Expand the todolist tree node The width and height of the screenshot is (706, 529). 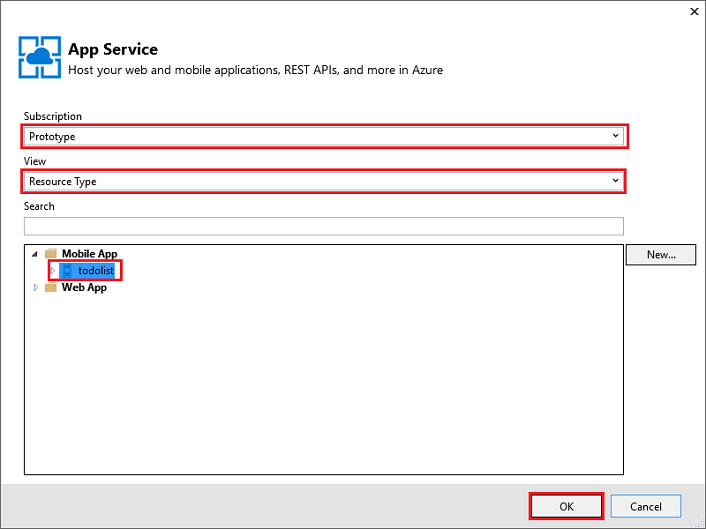click(53, 271)
